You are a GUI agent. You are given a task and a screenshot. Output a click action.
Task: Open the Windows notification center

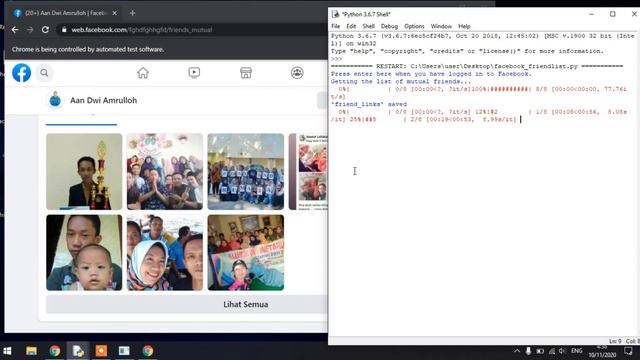[x=628, y=351]
